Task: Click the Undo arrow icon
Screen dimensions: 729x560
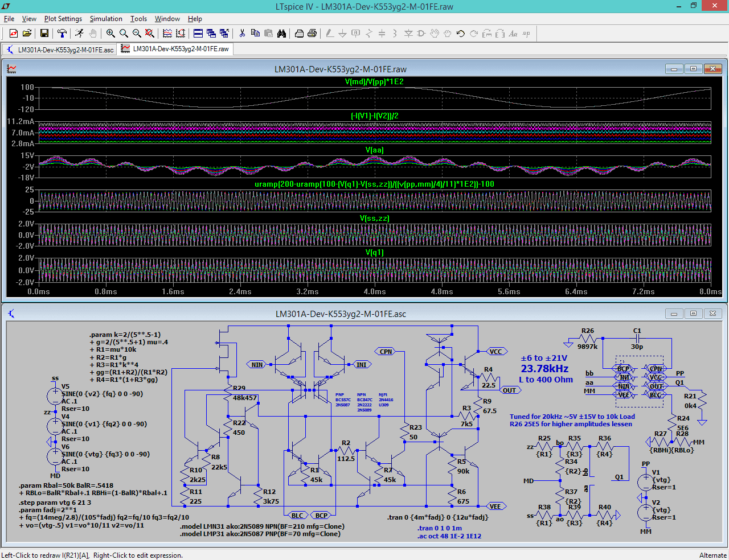Action: tap(460, 33)
